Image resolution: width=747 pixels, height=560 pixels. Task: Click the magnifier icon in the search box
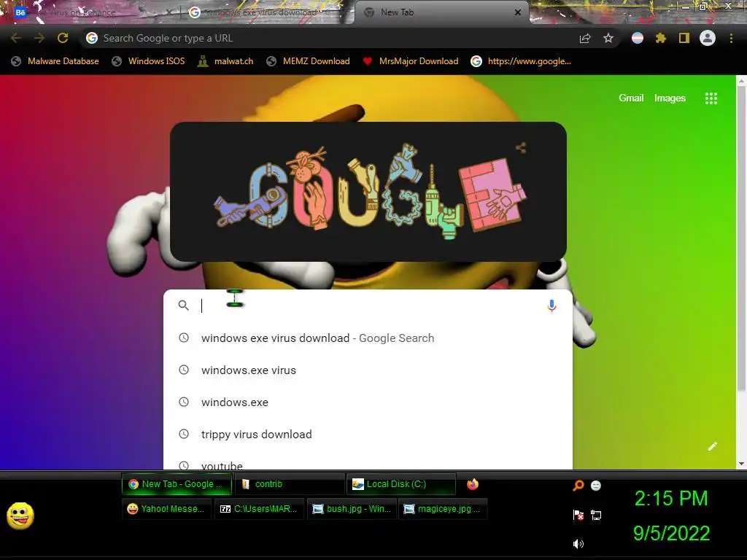(x=183, y=306)
